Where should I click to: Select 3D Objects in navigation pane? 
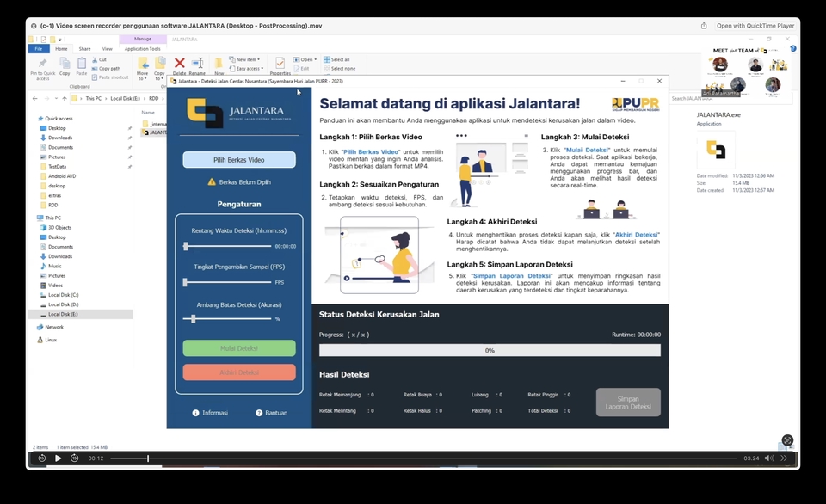point(59,228)
